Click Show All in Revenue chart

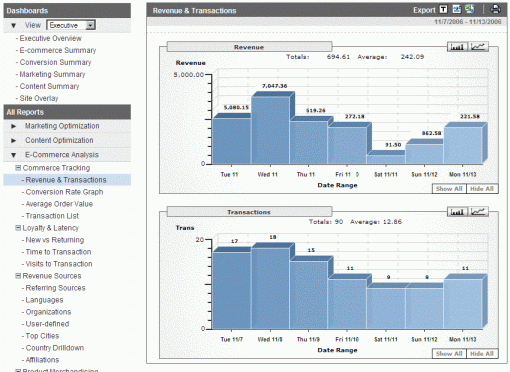[449, 189]
